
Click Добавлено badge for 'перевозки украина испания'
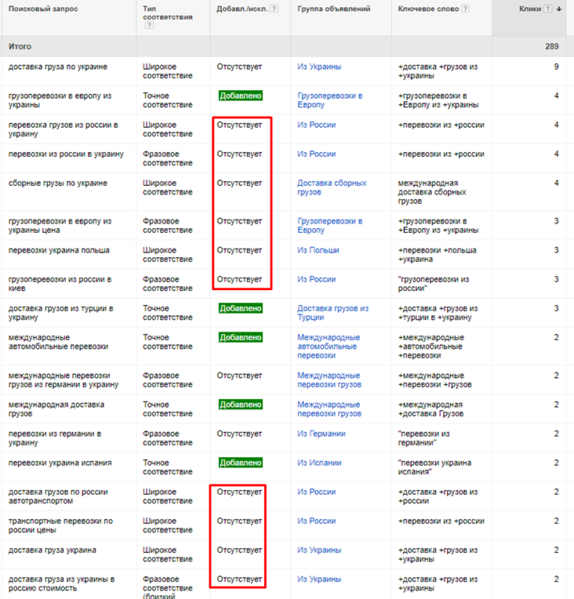pos(241,463)
